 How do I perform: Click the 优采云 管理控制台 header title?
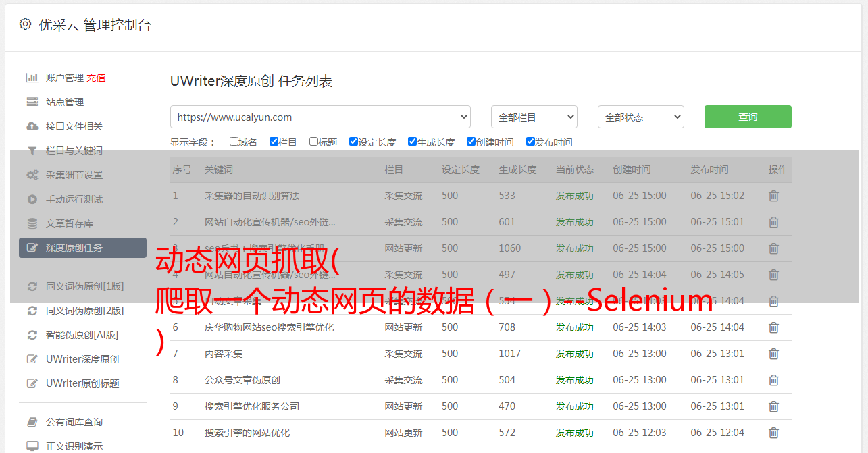[95, 25]
